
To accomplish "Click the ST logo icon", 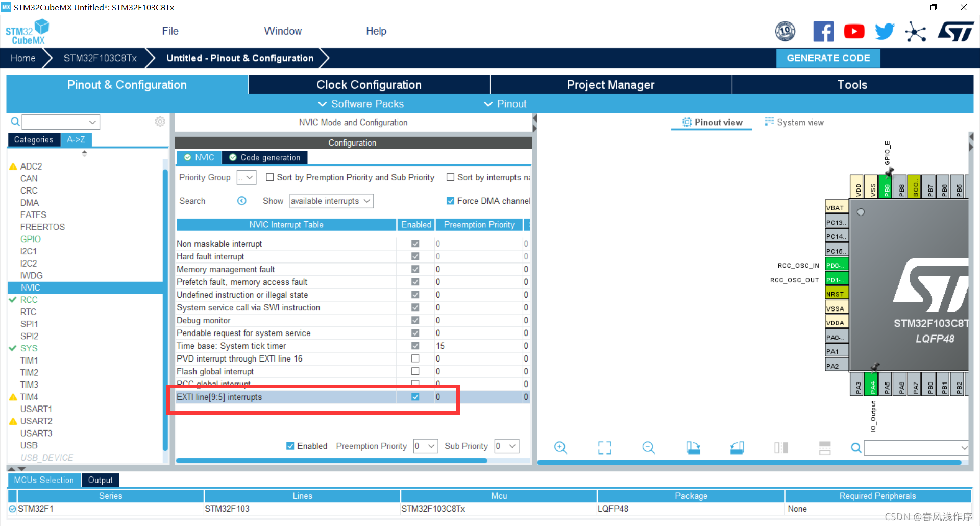I will pyautogui.click(x=955, y=32).
